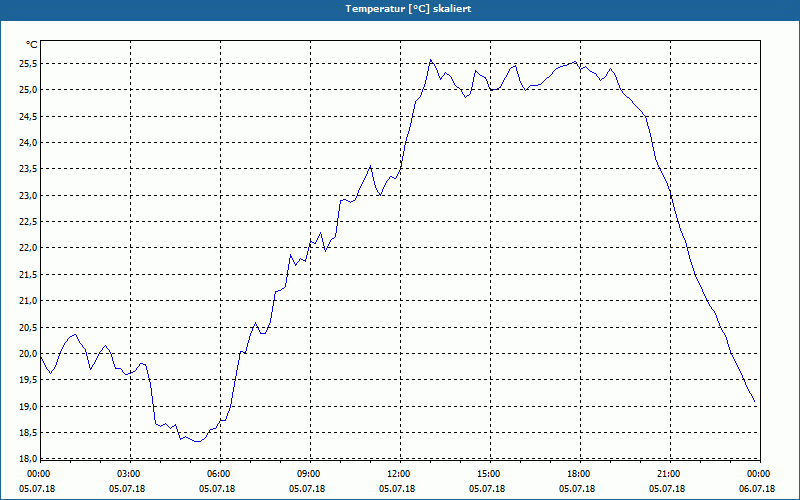Click the 09:00 time axis label
This screenshot has height=500, width=800.
(x=307, y=474)
